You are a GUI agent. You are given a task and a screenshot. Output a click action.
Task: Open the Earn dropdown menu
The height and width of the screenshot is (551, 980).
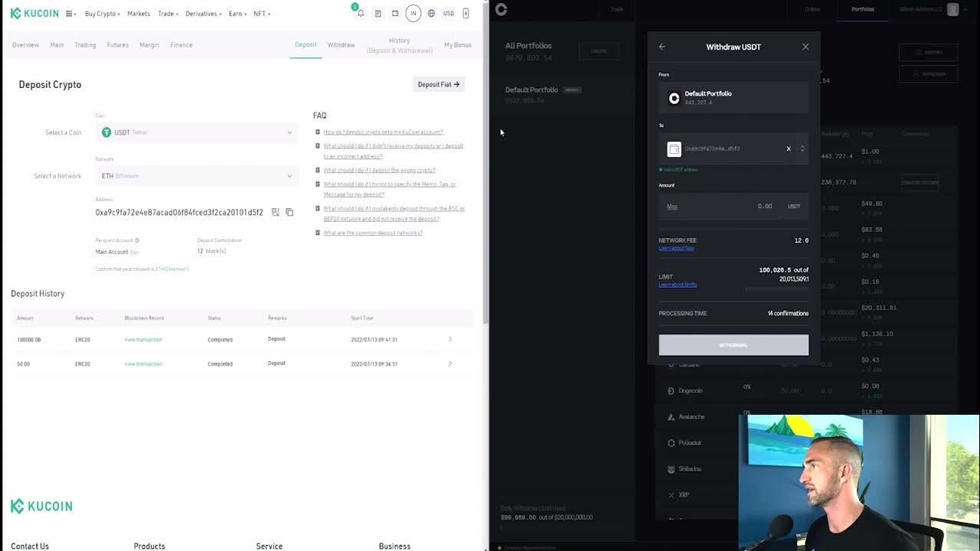tap(238, 14)
